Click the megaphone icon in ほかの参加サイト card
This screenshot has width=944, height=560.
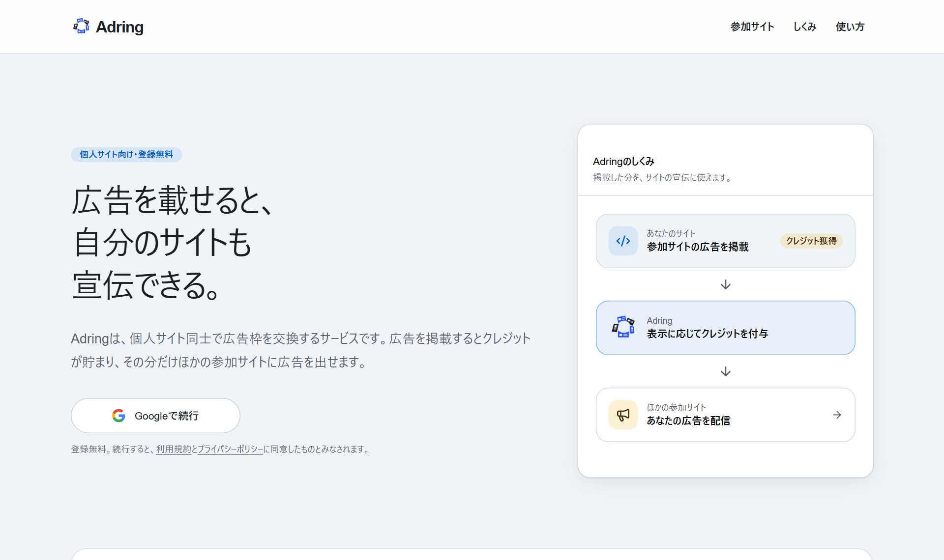[x=623, y=415]
